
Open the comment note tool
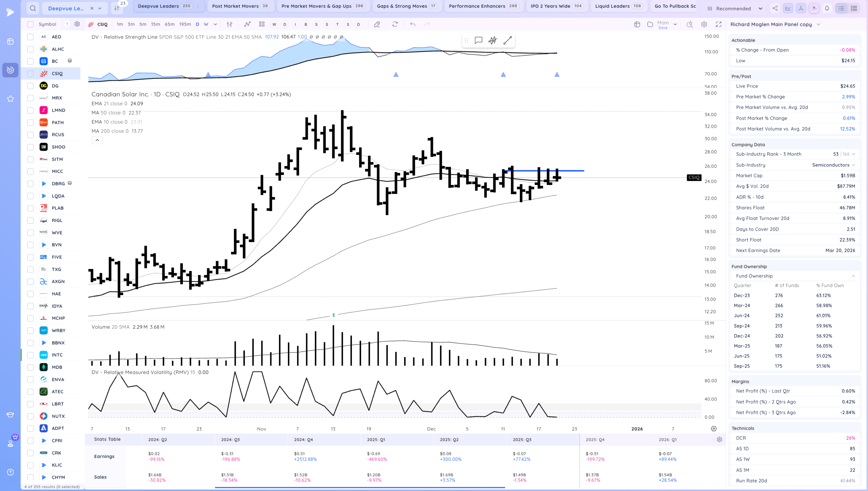[x=478, y=41]
